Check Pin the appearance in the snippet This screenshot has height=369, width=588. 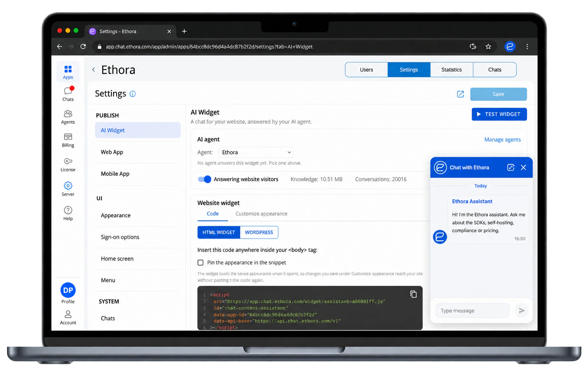click(x=200, y=263)
